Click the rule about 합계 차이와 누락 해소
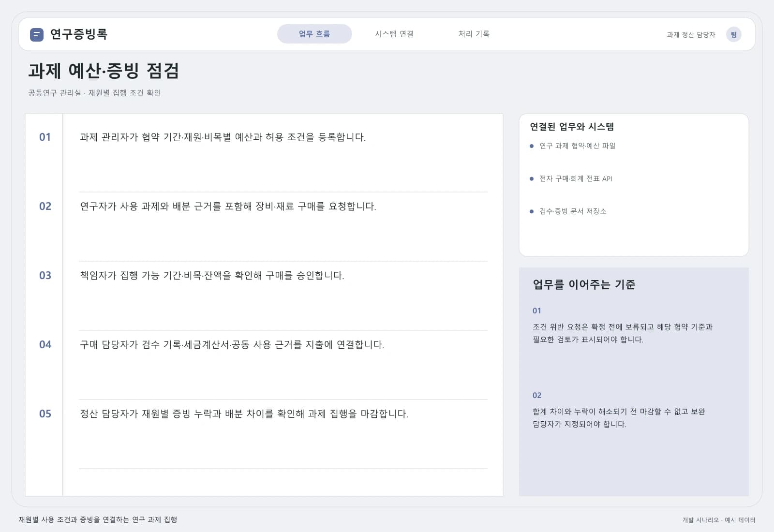Screen dimensions: 774x532 coord(619,418)
